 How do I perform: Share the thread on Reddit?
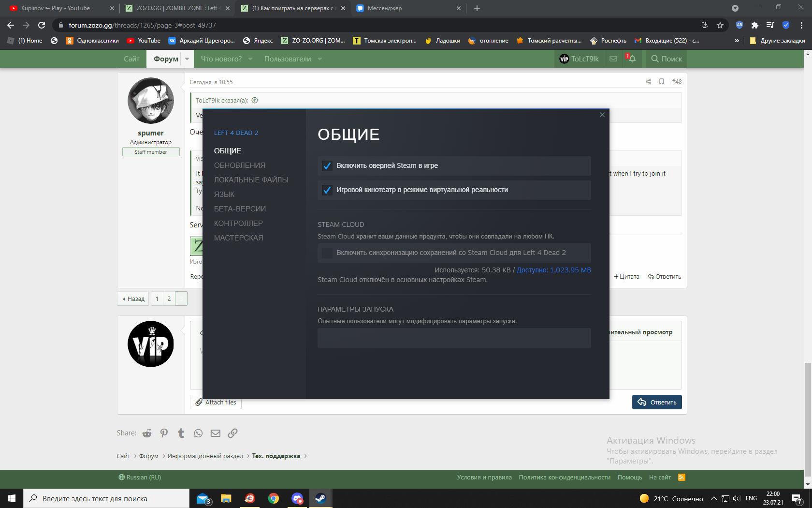tap(147, 433)
